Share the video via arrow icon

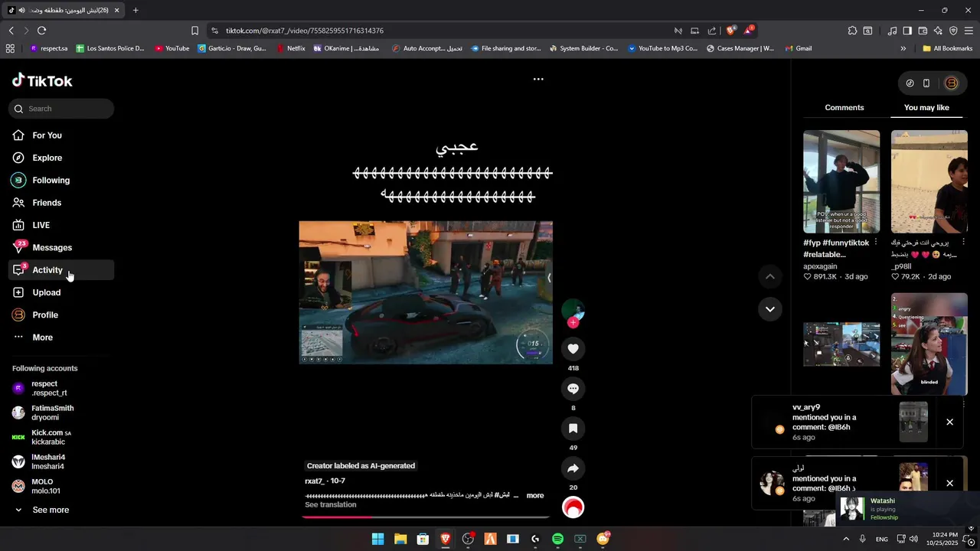point(573,468)
